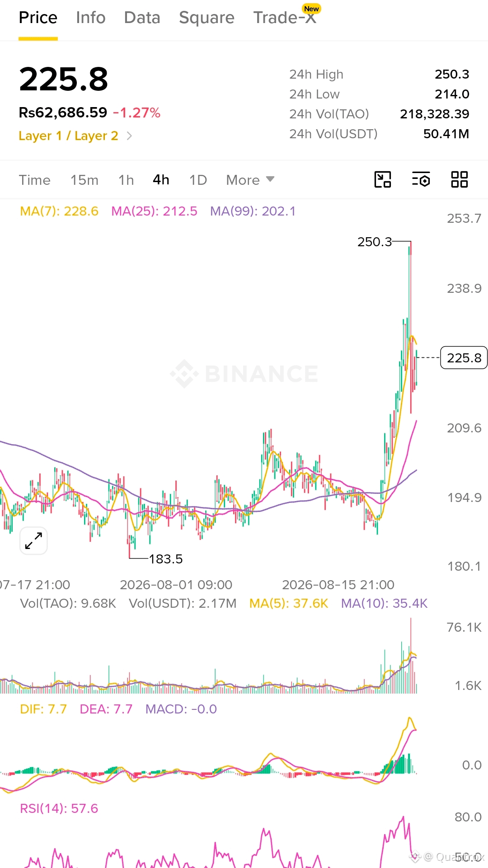Tap the Rs62,686.59 converted price
This screenshot has width=488, height=868.
63,113
